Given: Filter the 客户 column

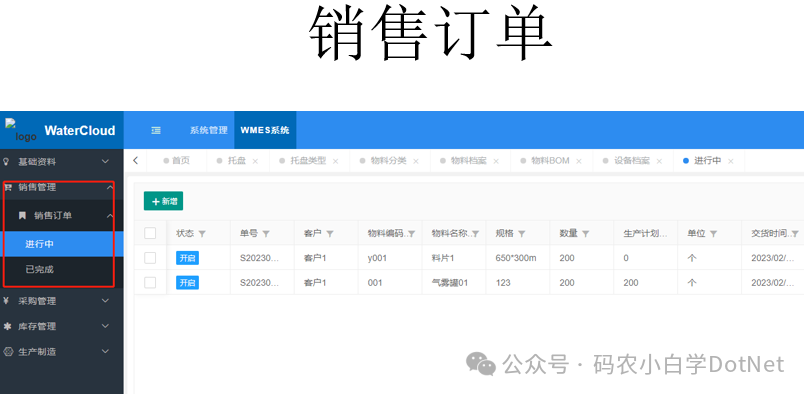Looking at the screenshot, I should (330, 234).
